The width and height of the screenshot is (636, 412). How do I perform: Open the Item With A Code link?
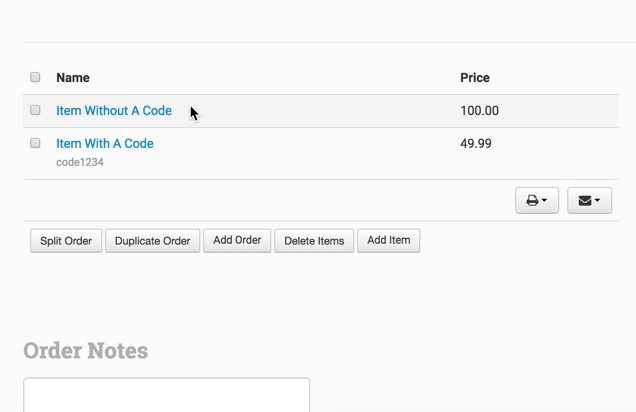pyautogui.click(x=105, y=144)
